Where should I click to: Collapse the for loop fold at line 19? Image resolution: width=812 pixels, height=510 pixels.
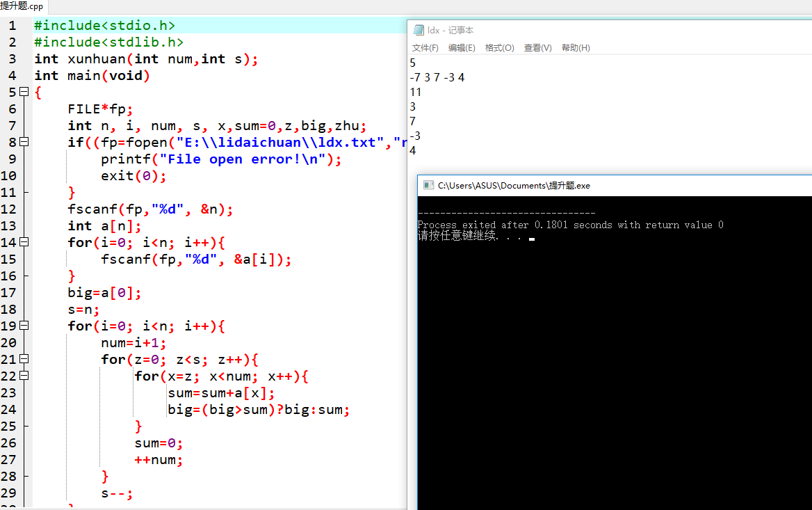click(x=24, y=326)
